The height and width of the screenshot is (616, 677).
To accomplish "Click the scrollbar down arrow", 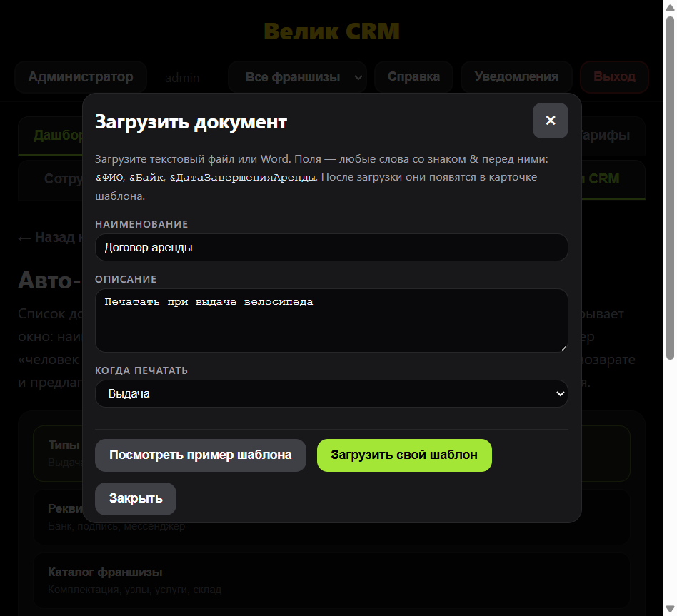I will pos(670,610).
